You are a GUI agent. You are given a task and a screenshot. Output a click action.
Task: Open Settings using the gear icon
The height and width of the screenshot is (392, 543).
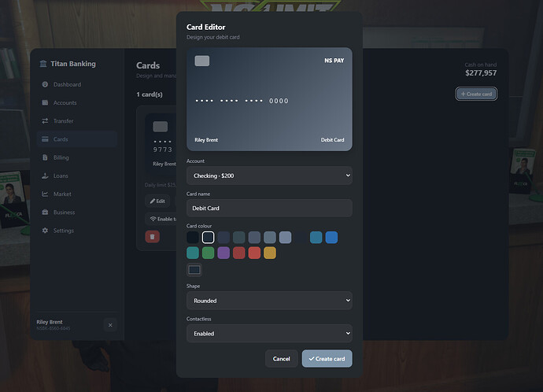[45, 231]
